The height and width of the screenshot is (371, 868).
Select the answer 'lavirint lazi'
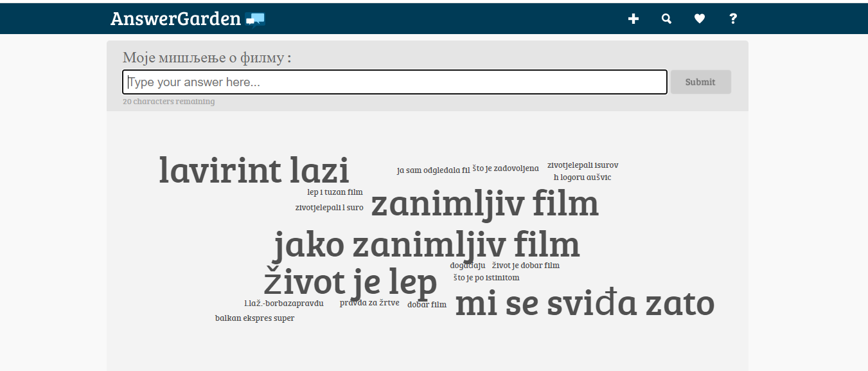pos(254,171)
